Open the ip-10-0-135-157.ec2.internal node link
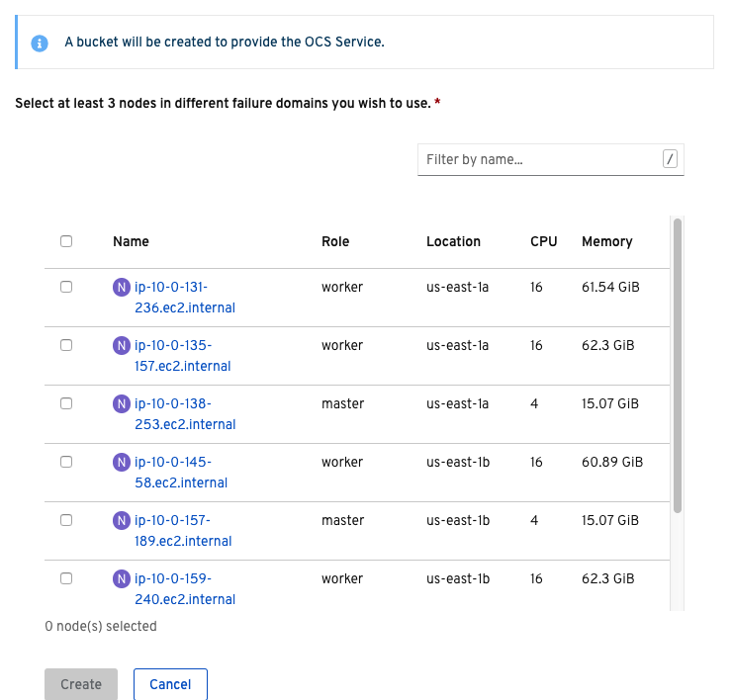The width and height of the screenshot is (732, 700). click(x=183, y=356)
